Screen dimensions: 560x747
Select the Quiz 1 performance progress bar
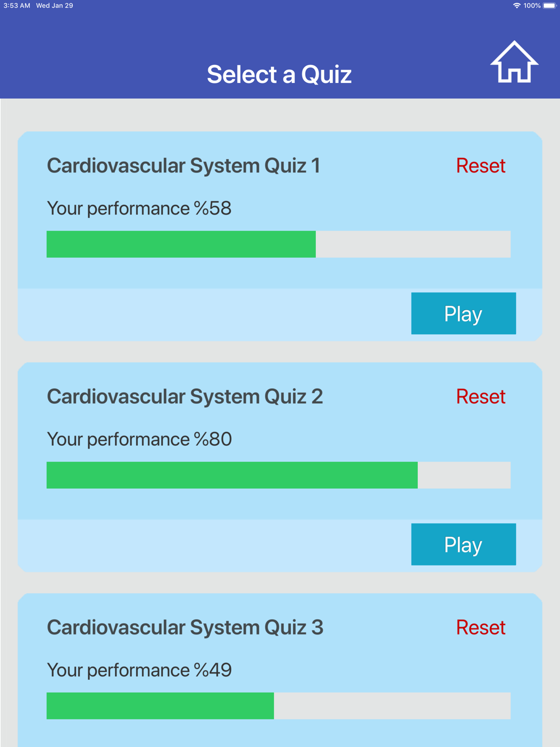pyautogui.click(x=278, y=244)
